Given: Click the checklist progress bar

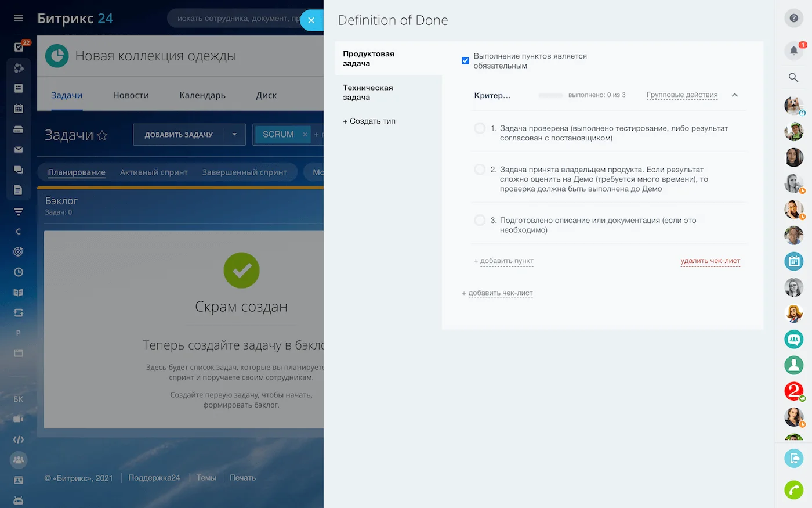Looking at the screenshot, I should (x=550, y=95).
